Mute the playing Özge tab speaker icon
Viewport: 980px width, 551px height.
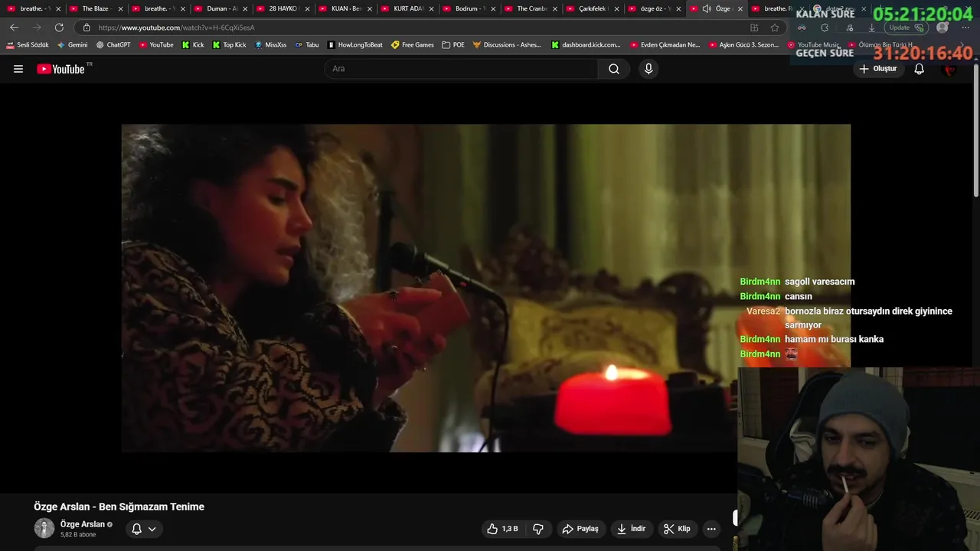pyautogui.click(x=706, y=8)
